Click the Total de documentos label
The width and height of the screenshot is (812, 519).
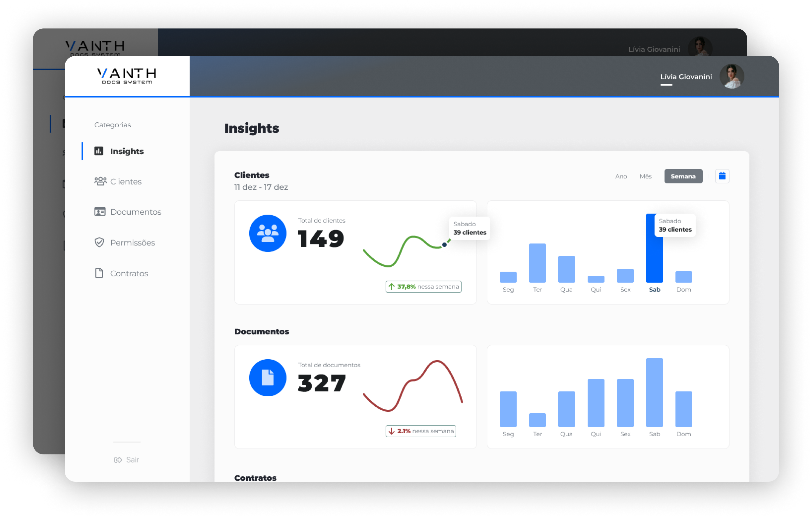329,365
